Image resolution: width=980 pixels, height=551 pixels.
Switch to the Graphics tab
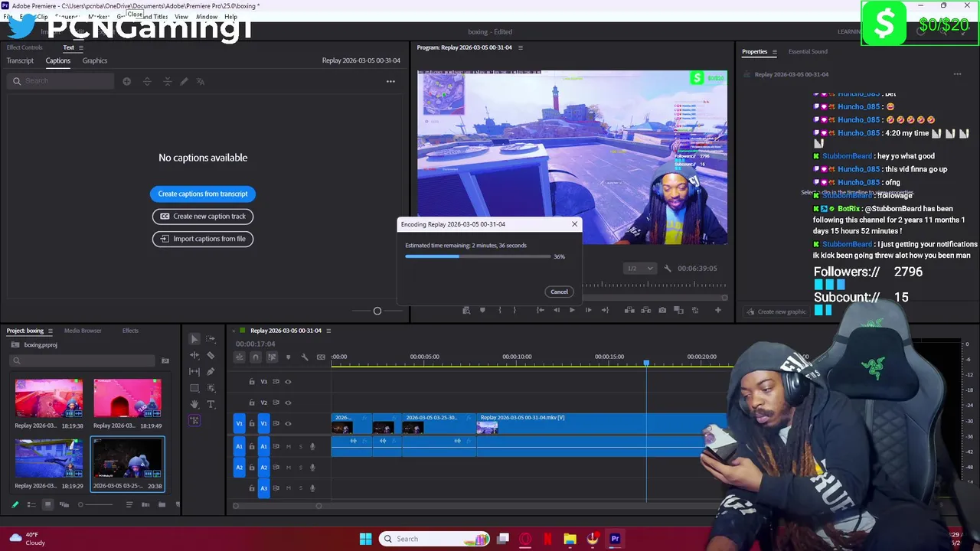pyautogui.click(x=95, y=60)
